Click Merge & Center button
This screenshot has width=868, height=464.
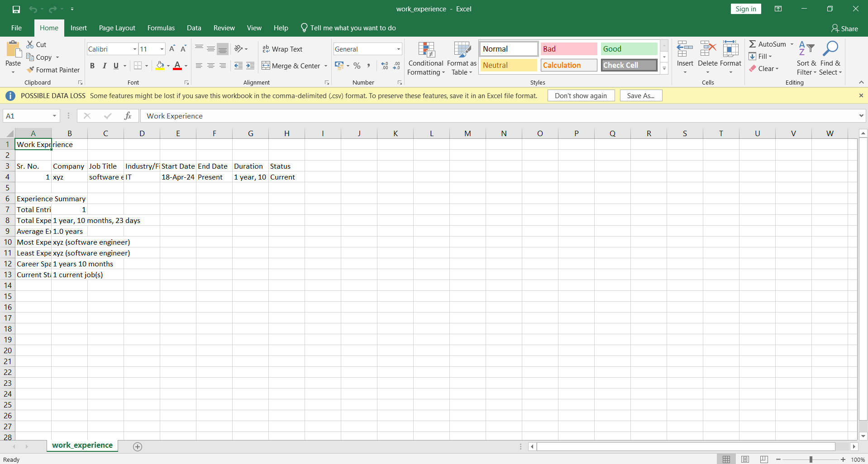(x=291, y=66)
